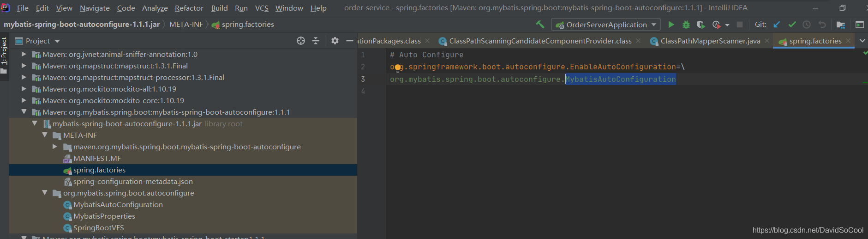The image size is (868, 239).
Task: Select spring-configuration-metadata.json file
Action: [133, 181]
